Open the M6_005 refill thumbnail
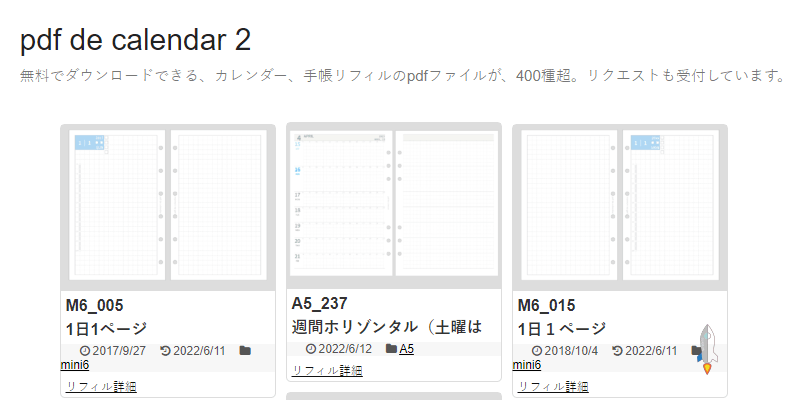The width and height of the screenshot is (800, 400). [167, 207]
